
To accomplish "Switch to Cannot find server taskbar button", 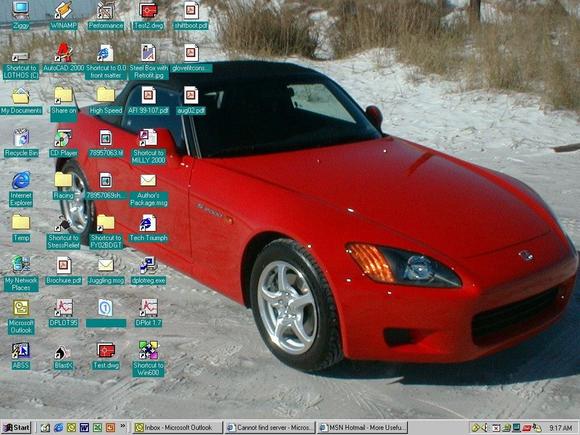I will [270, 428].
